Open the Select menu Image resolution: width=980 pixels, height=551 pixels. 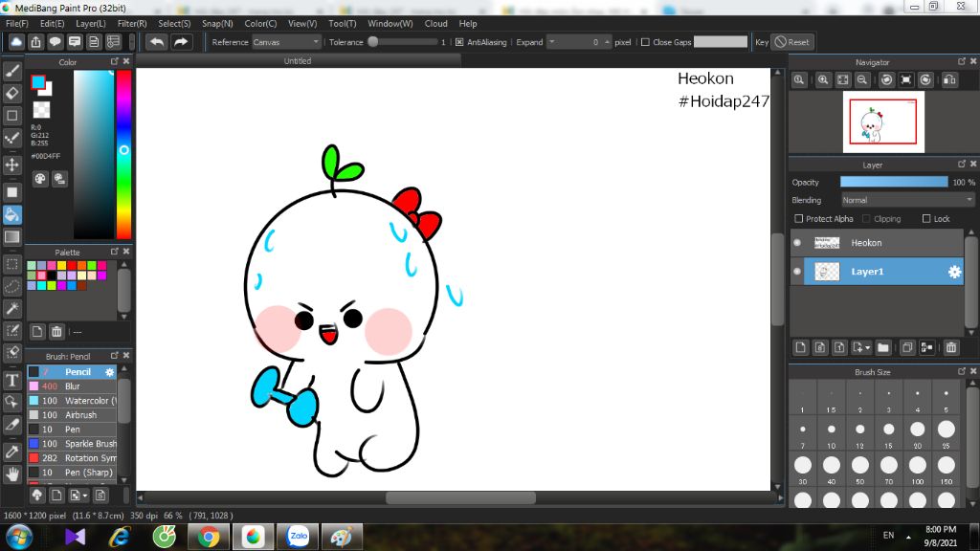(x=174, y=23)
